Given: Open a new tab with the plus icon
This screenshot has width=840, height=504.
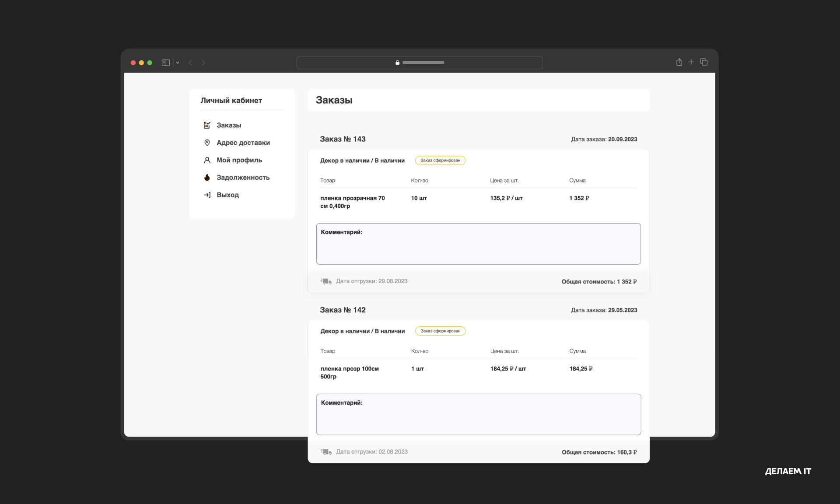Looking at the screenshot, I should 691,62.
